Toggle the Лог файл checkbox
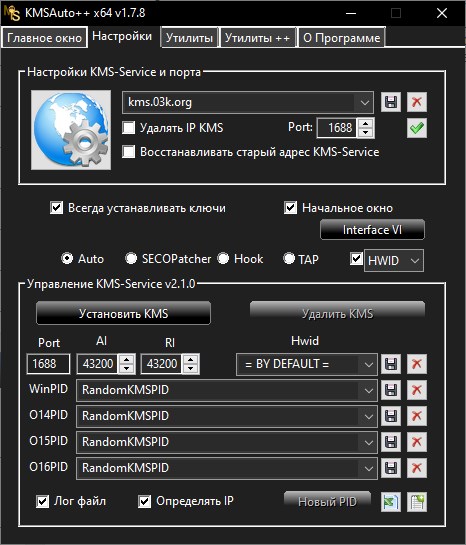466x545 pixels. [42, 502]
